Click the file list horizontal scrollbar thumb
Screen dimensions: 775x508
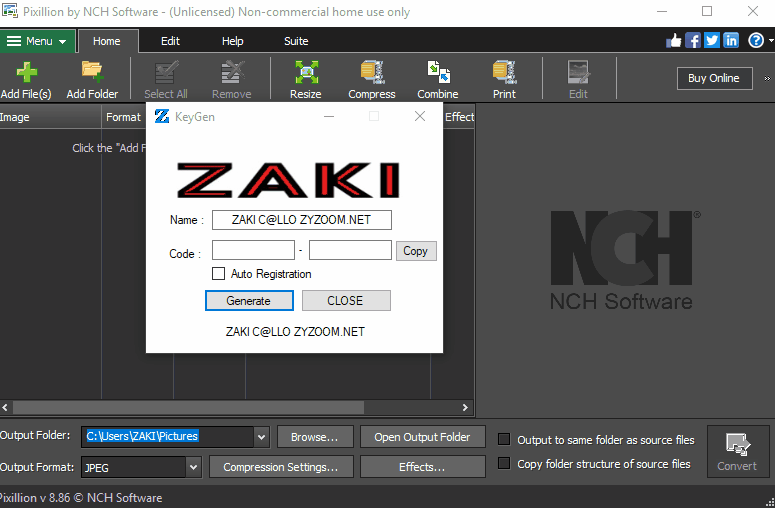coord(188,407)
